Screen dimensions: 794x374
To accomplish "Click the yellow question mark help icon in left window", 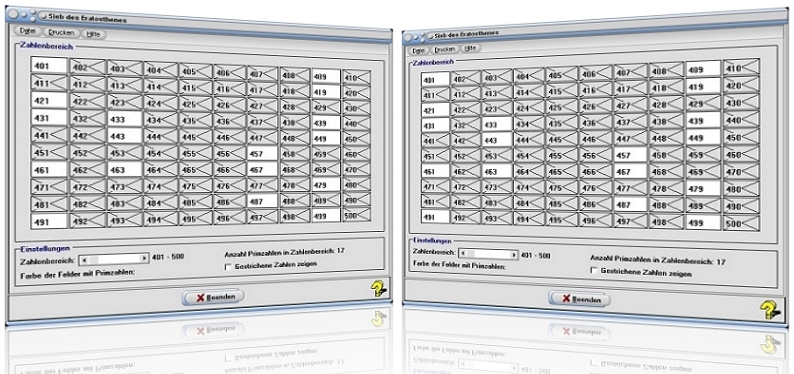I will (x=378, y=288).
